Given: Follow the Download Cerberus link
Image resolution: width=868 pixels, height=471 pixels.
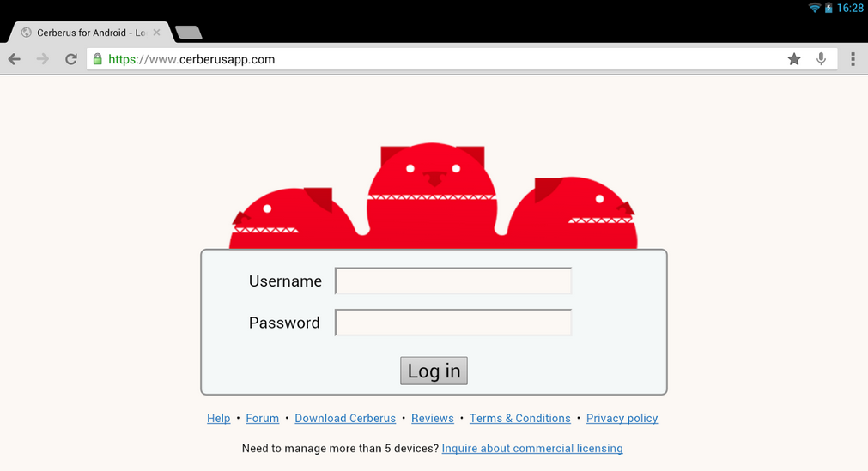Looking at the screenshot, I should coord(345,419).
